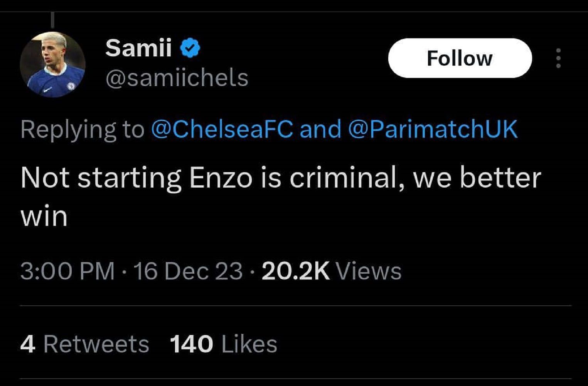Open the three-dot more options menu
Image resolution: width=588 pixels, height=386 pixels.
558,58
